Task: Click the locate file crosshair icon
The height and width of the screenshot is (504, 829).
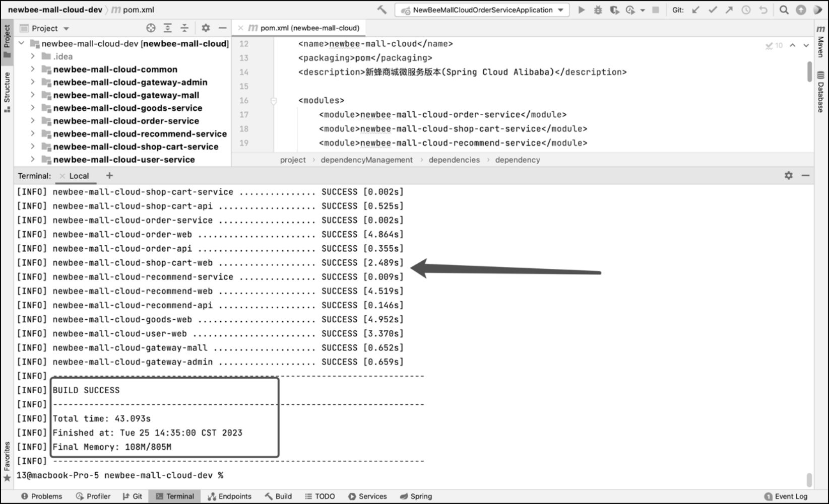Action: [x=151, y=28]
